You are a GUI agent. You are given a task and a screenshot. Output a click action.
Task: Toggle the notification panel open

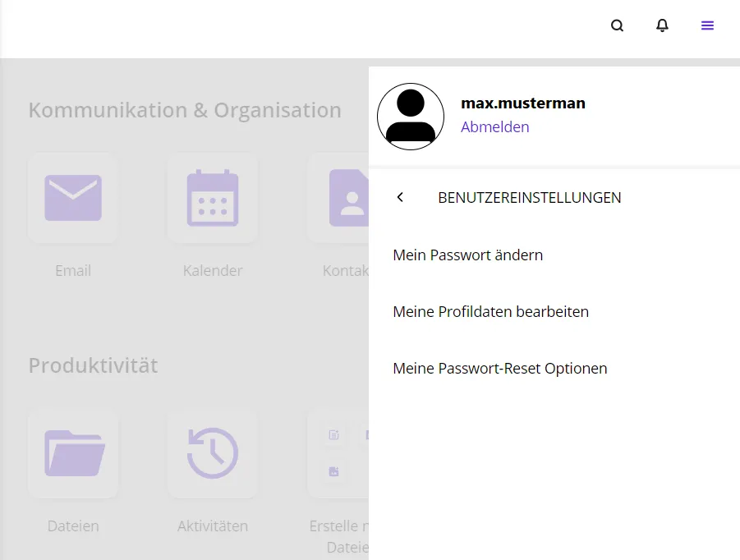[662, 25]
